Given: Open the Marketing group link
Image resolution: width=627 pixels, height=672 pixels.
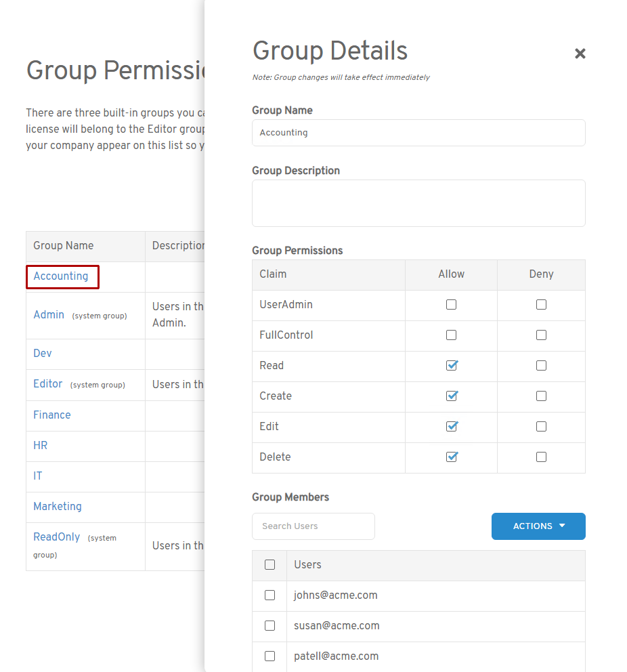Looking at the screenshot, I should [x=58, y=507].
